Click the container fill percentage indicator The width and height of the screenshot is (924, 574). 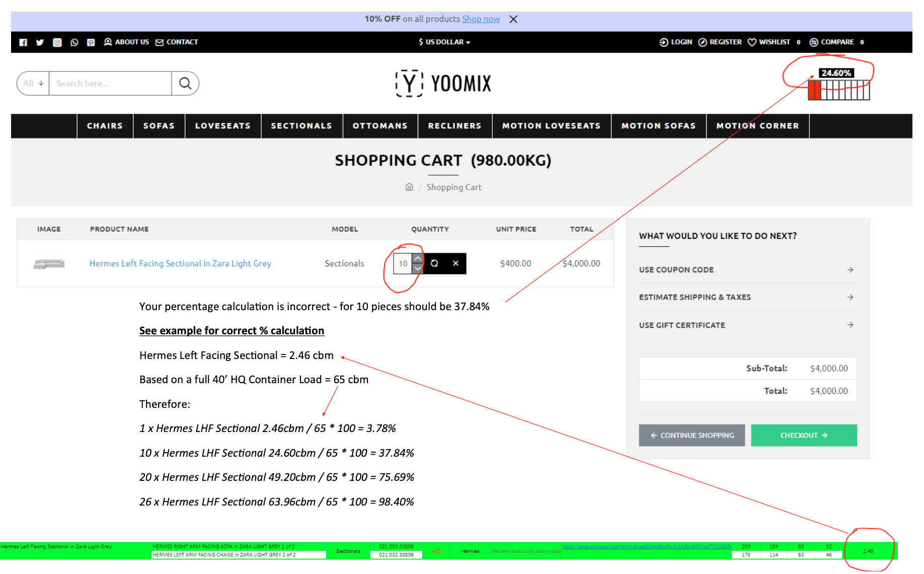(838, 85)
